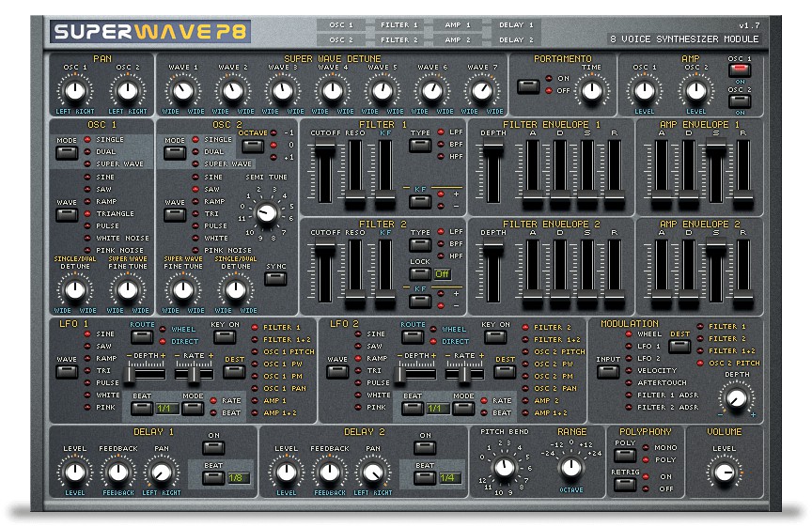Click the LFO 1 MODE button
The width and height of the screenshot is (812, 527).
[x=193, y=409]
